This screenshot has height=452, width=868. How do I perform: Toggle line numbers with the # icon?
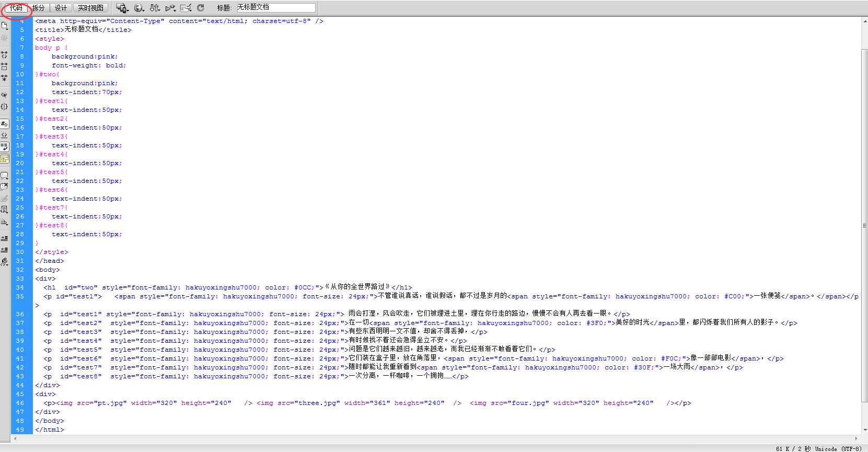pos(4,124)
